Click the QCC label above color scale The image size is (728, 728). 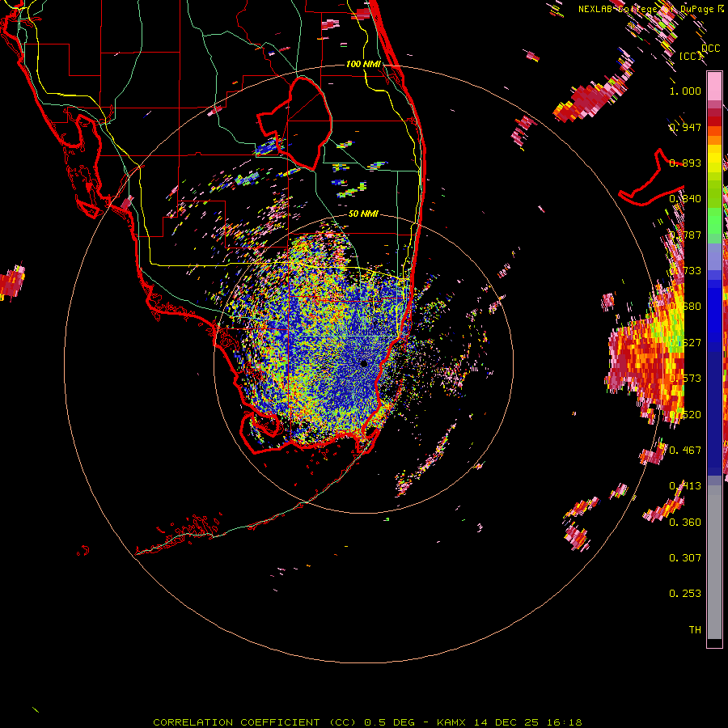(710, 48)
